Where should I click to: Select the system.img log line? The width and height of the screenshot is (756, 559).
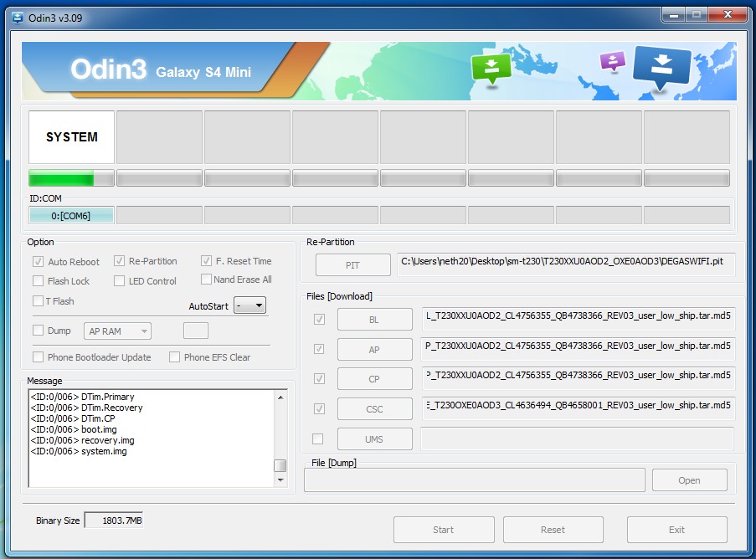tap(79, 452)
